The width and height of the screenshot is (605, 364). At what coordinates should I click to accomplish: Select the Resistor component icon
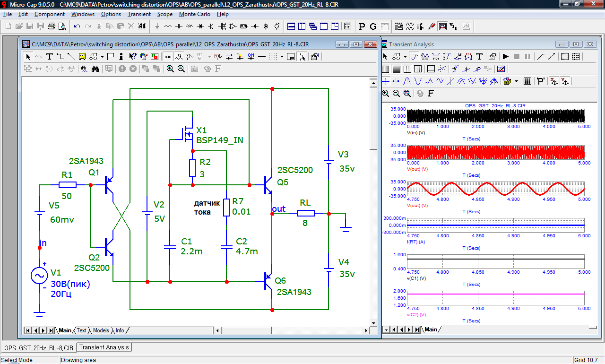click(x=168, y=26)
